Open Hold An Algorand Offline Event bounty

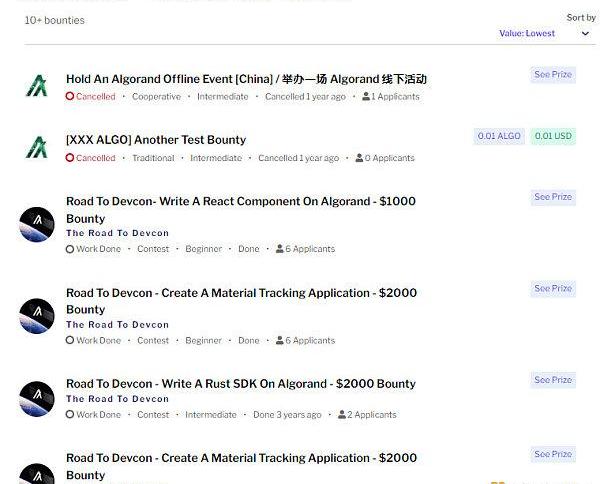click(246, 79)
